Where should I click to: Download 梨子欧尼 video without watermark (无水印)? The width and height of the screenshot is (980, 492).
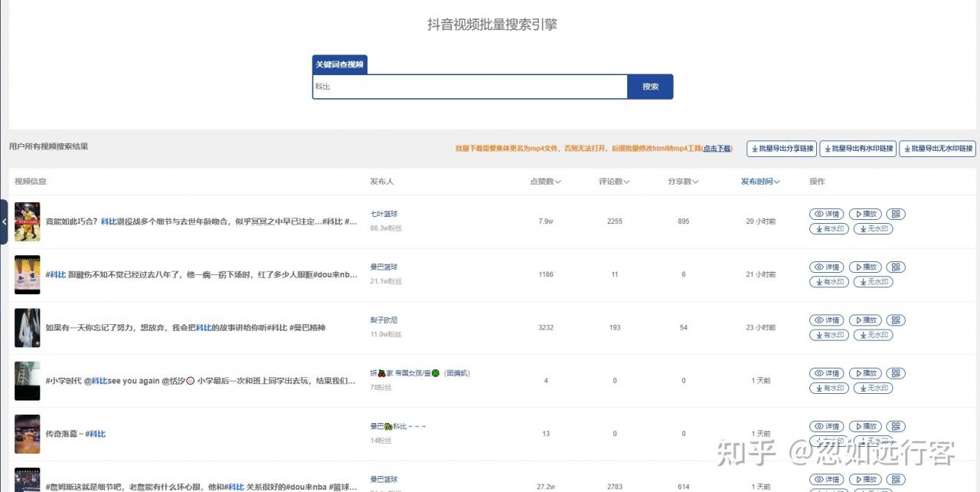pyautogui.click(x=874, y=335)
